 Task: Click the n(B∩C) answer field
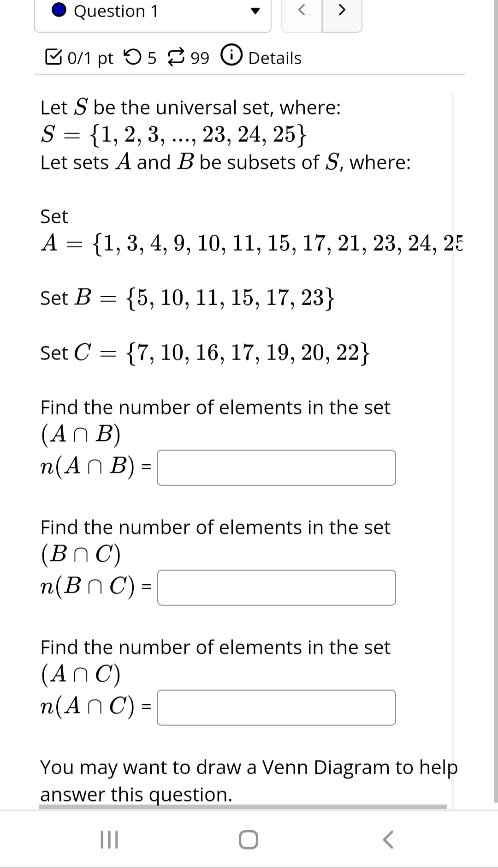point(277,587)
